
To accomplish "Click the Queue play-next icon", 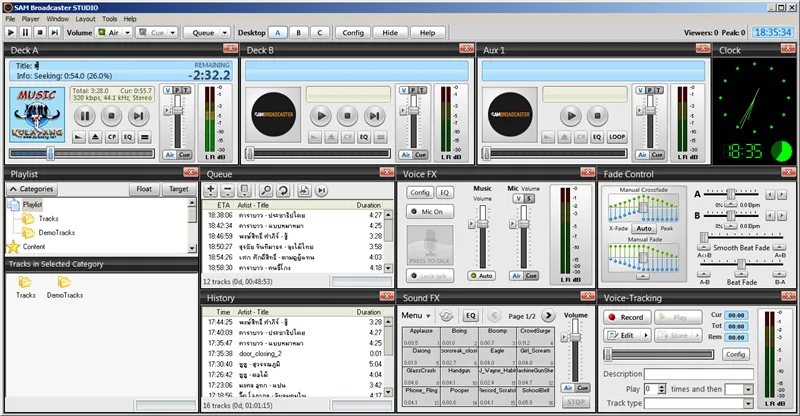I will (x=321, y=190).
